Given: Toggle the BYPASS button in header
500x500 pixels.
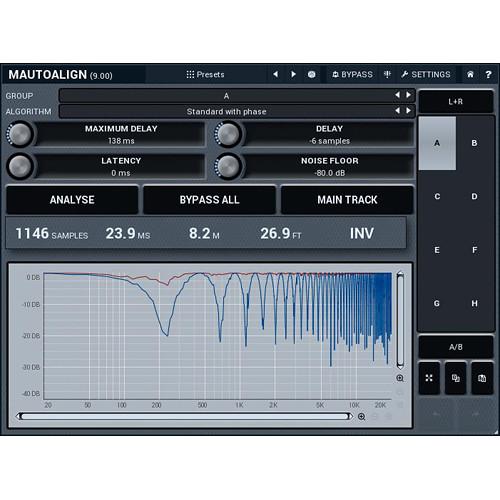Looking at the screenshot, I should click(x=352, y=74).
